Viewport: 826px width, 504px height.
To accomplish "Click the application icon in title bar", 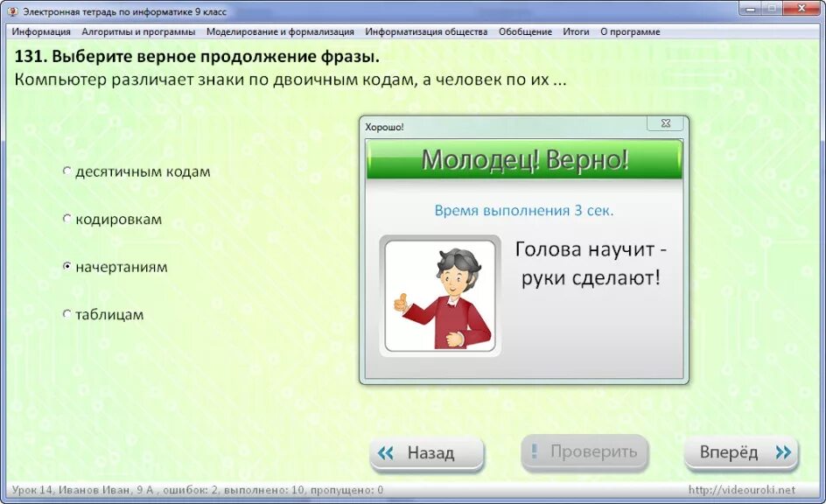I will [13, 11].
